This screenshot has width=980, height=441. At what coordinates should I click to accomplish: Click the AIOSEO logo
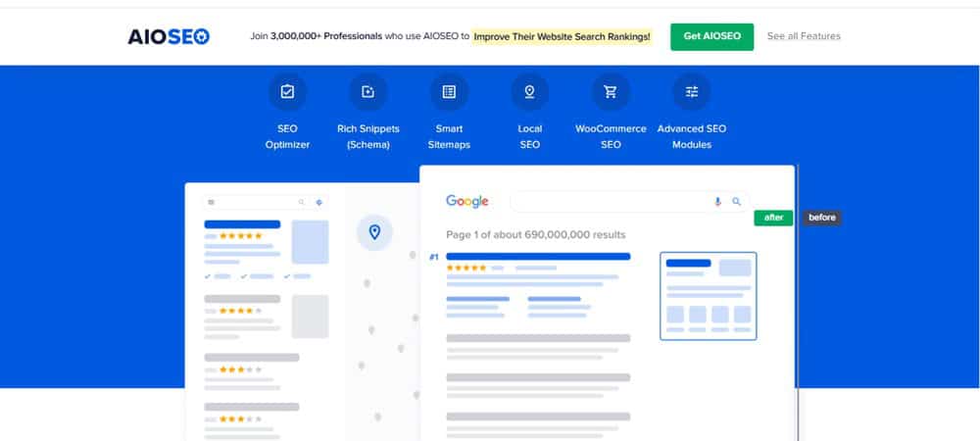coord(169,37)
